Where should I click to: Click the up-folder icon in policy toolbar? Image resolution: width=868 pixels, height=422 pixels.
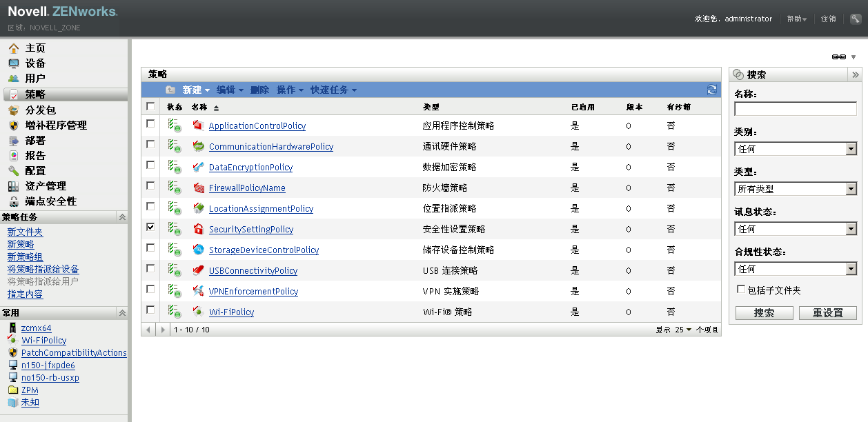pyautogui.click(x=170, y=90)
